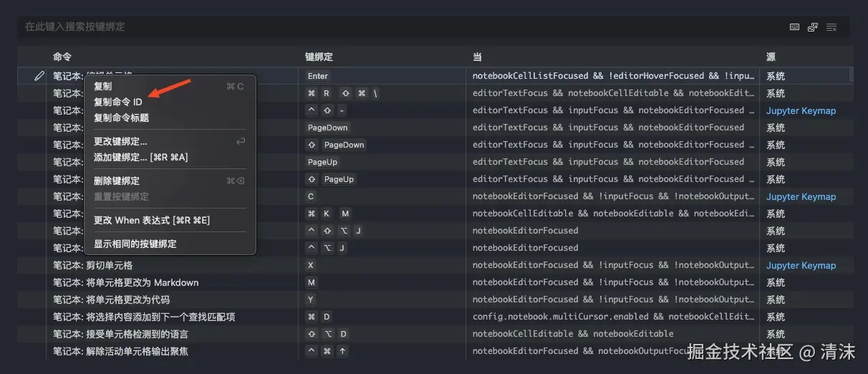
Task: Click the 源 column header
Action: click(x=771, y=57)
